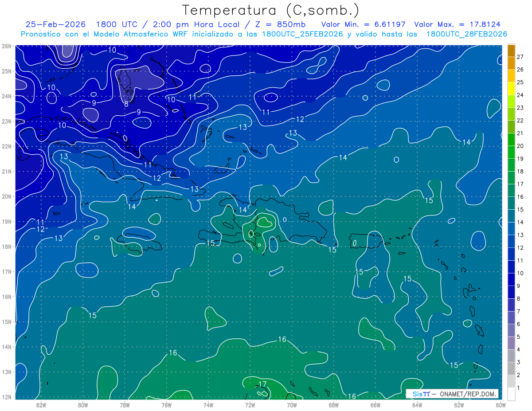
Task: Click the '82W' longitude axis label
Action: point(41,405)
